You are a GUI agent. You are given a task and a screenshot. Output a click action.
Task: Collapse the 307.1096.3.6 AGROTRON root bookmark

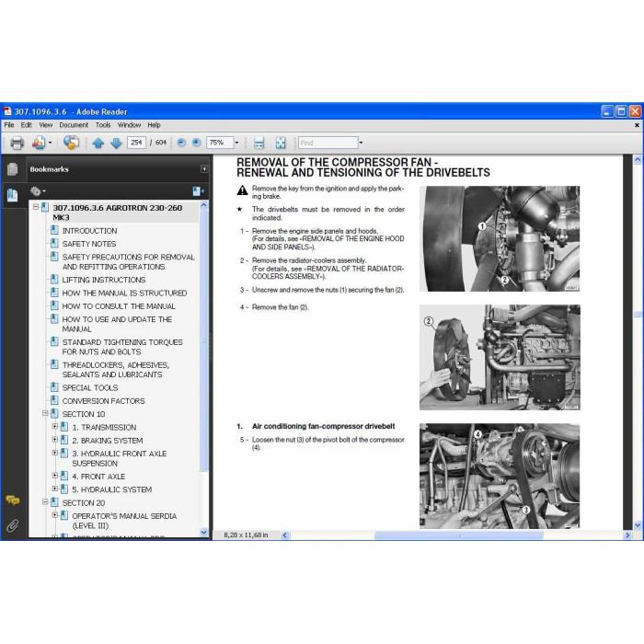pyautogui.click(x=36, y=207)
